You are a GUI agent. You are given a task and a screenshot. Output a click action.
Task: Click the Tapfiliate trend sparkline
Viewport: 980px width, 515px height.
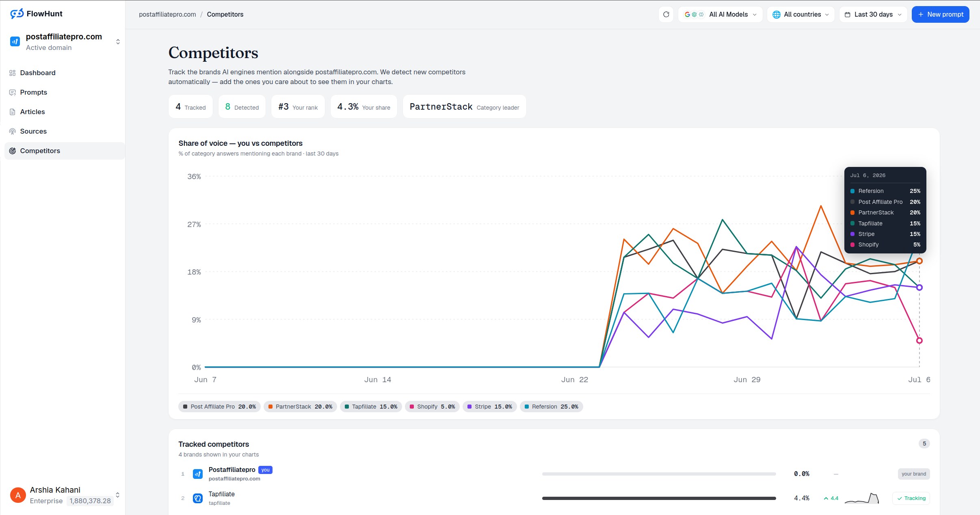tap(862, 498)
